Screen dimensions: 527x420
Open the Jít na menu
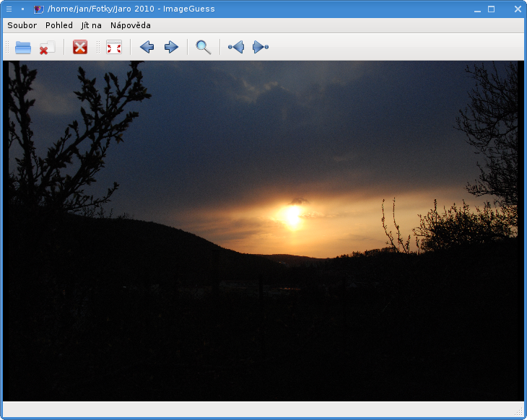(91, 25)
